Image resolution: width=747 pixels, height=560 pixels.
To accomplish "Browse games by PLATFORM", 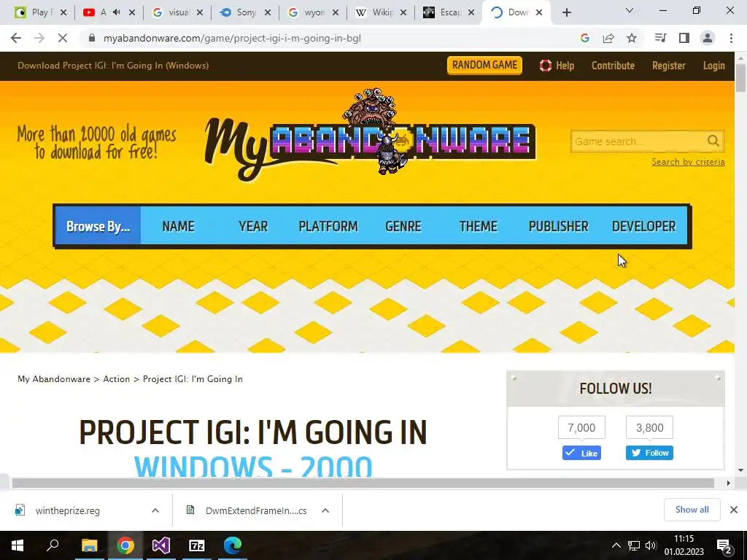I will pyautogui.click(x=328, y=226).
